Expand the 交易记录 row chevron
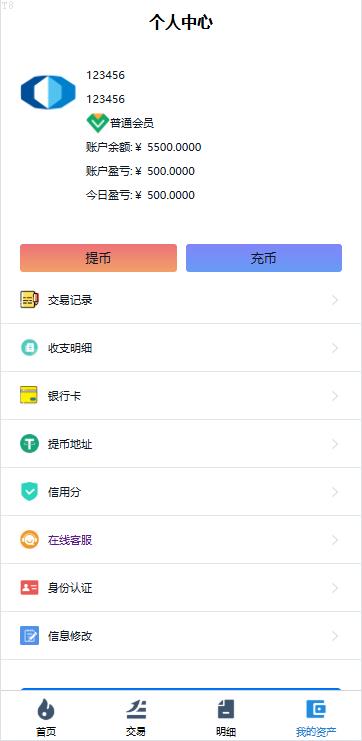Screen dimensions: 362x741 tap(335, 300)
